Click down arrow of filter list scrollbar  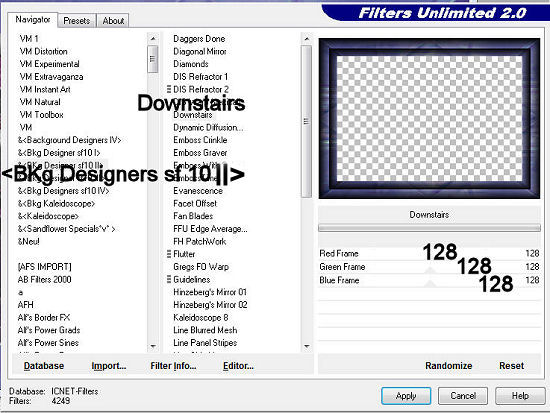click(307, 346)
